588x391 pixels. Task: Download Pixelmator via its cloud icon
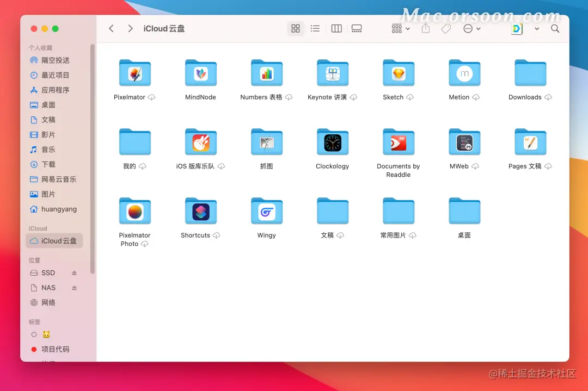[151, 97]
